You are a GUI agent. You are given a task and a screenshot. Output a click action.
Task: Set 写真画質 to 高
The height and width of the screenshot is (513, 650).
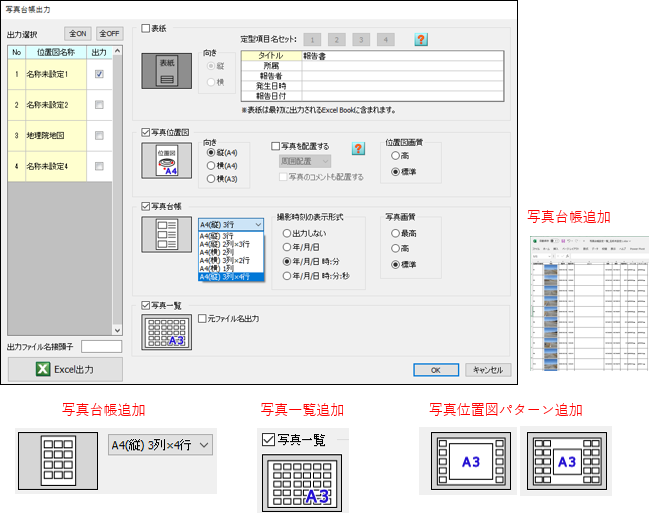[395, 248]
